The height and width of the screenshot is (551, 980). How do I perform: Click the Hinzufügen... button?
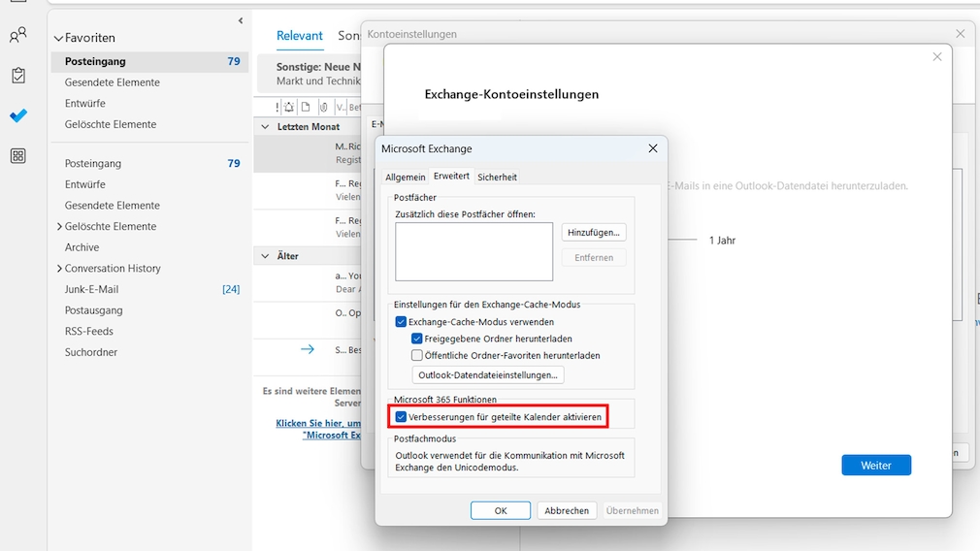(x=593, y=233)
